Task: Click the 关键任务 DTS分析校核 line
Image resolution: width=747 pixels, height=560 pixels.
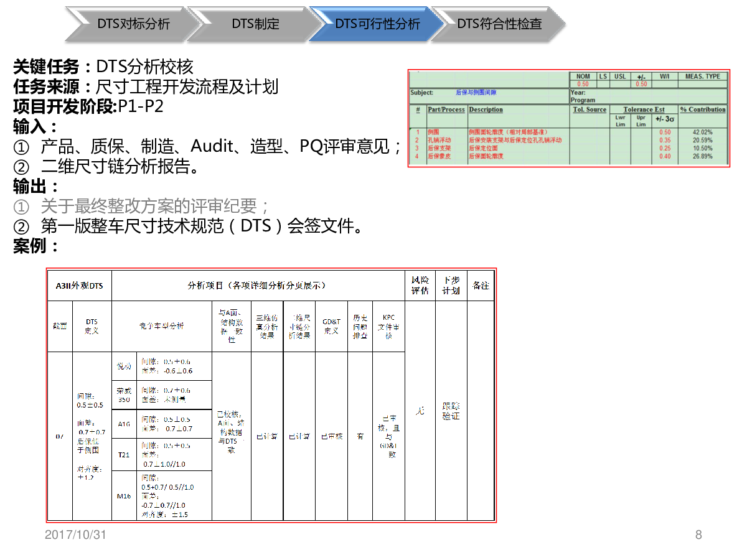Action: (103, 67)
